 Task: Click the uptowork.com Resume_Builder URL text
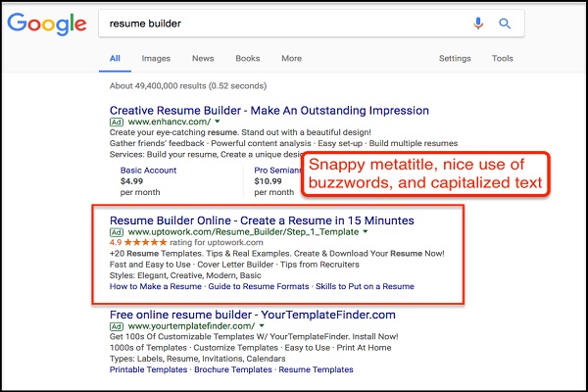[x=243, y=232]
